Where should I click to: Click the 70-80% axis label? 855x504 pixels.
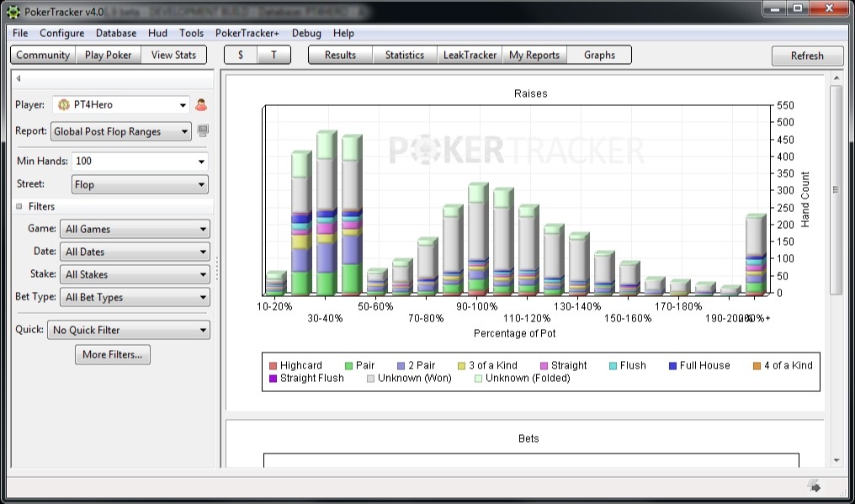tap(426, 319)
